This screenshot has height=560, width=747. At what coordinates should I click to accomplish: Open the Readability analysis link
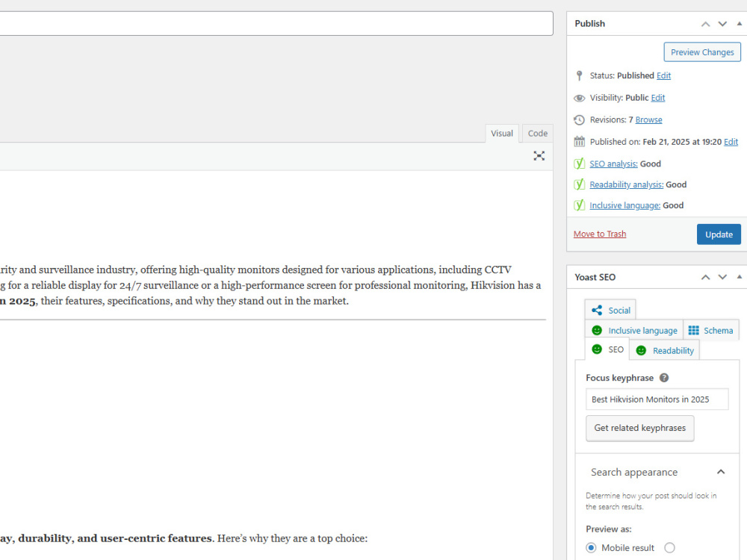627,184
